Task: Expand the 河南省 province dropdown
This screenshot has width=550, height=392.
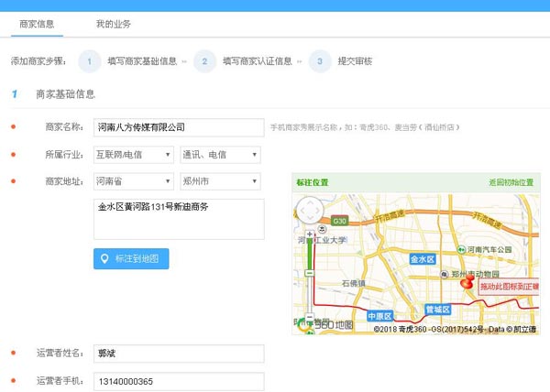Action: coord(134,181)
